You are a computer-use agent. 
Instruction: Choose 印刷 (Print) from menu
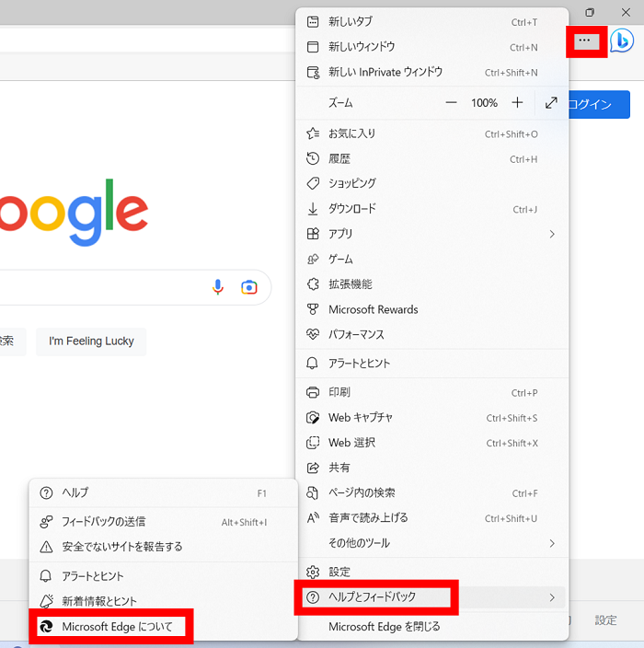click(432, 392)
